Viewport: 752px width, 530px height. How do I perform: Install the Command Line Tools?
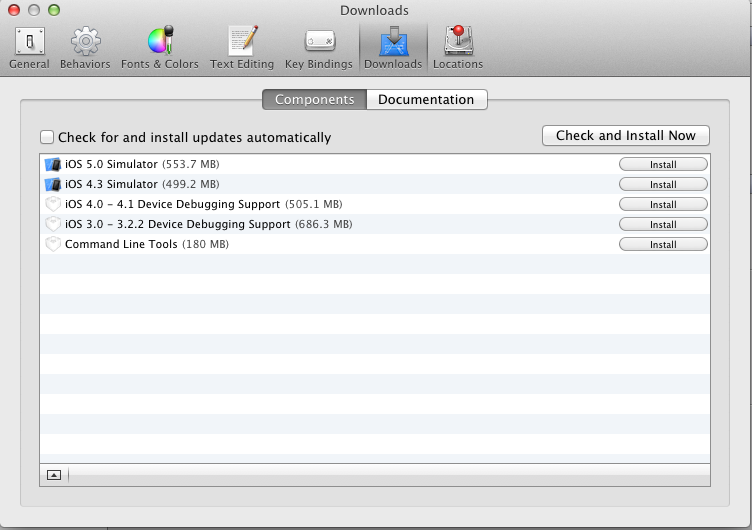[663, 245]
